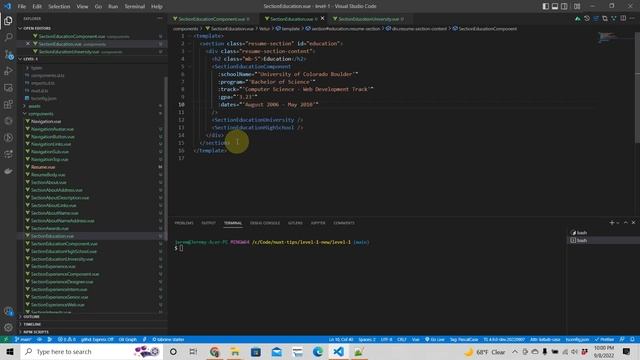Toggle Go Live server in status bar
This screenshot has width=640, height=360.
(x=434, y=339)
